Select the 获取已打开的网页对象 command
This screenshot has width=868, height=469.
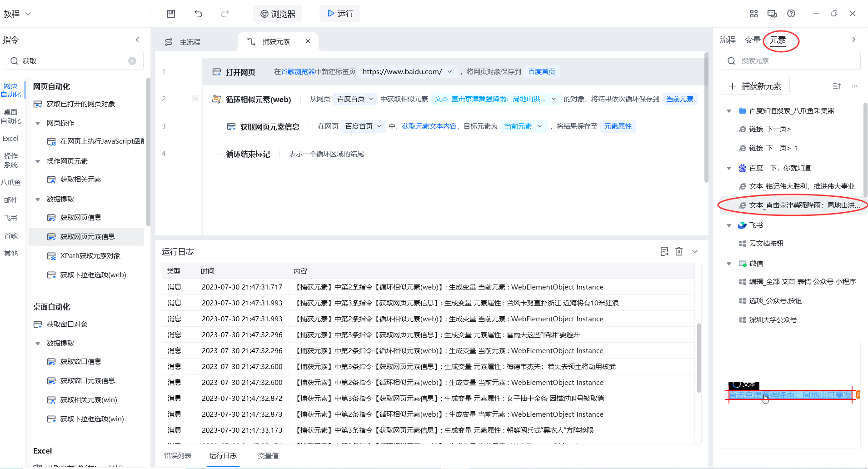tap(81, 104)
